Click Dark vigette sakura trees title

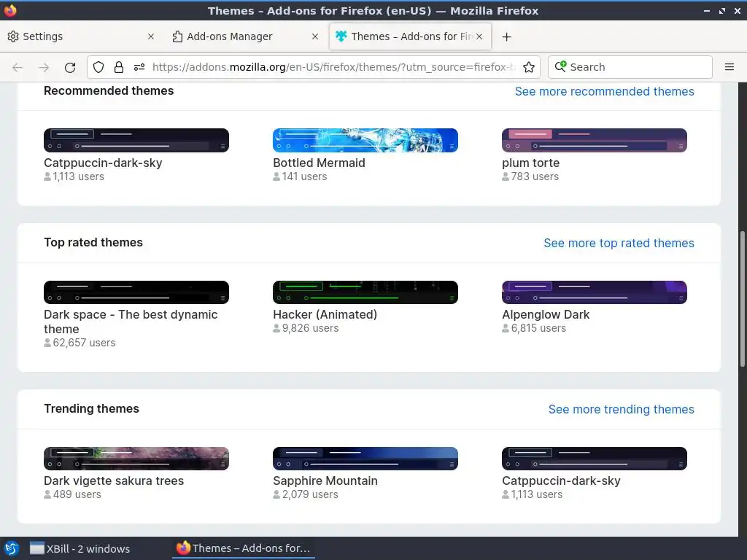[114, 481]
